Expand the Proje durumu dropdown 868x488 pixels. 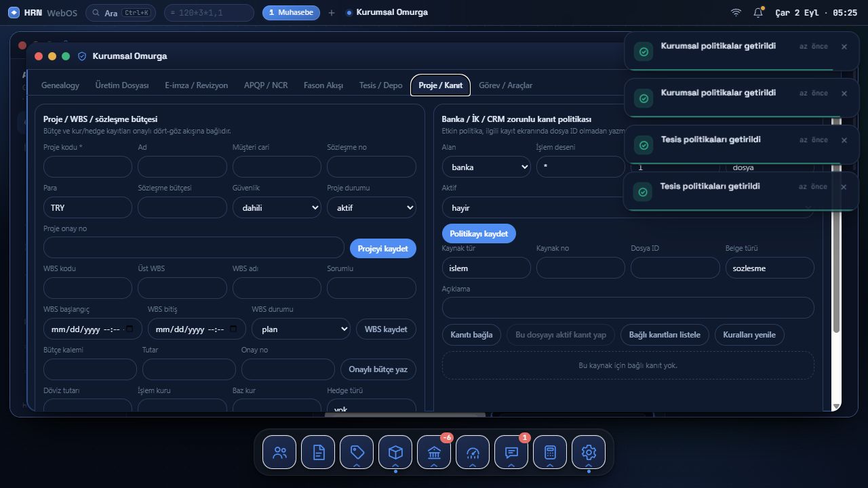click(372, 207)
